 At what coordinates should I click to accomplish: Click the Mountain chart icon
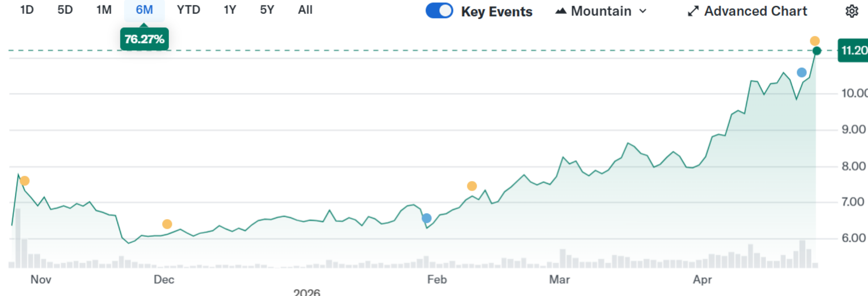click(561, 11)
